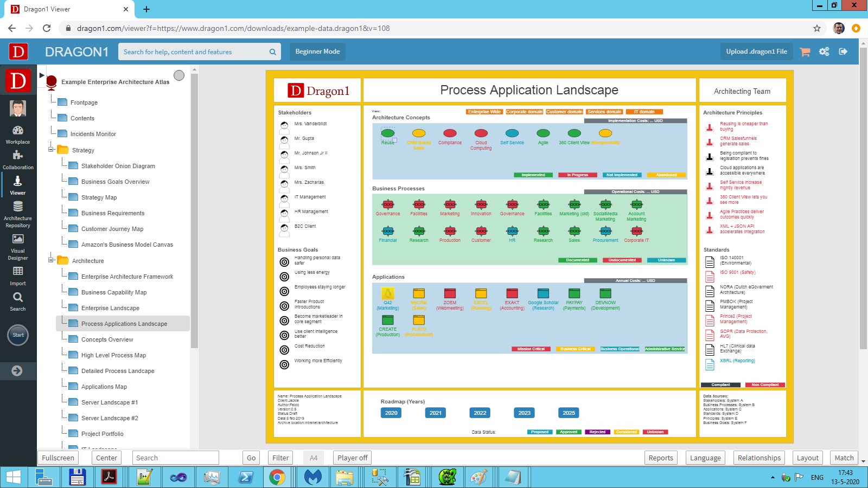The image size is (868, 488).
Task: Select the Corporate domain tab
Action: [x=524, y=112]
